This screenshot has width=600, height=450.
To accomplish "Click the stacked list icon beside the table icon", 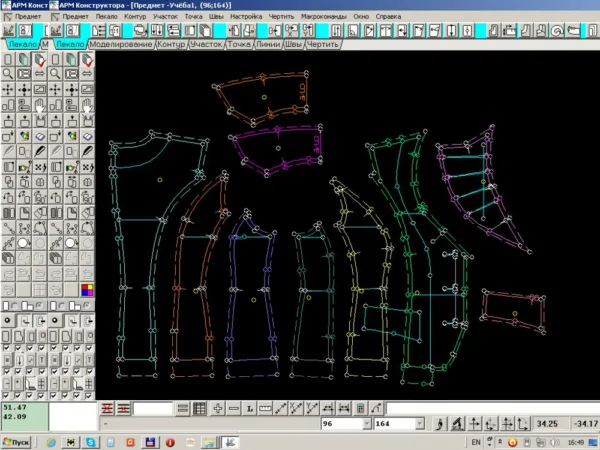I will click(x=183, y=409).
